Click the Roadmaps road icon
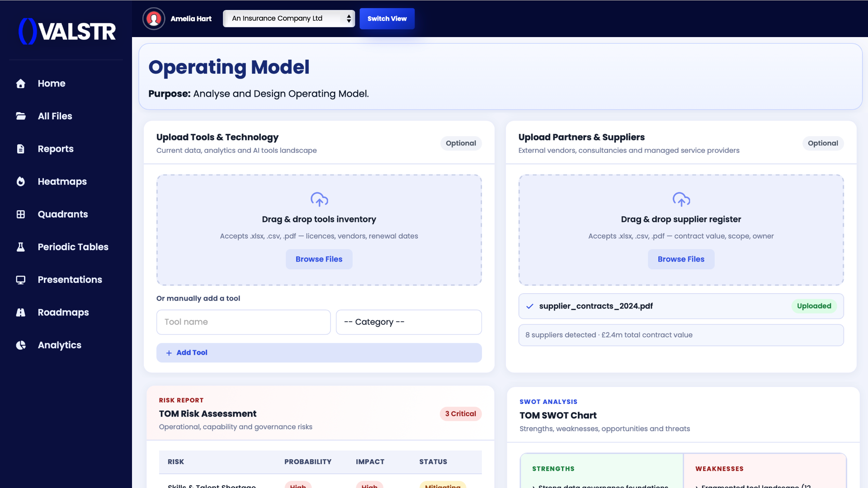Viewport: 868px width, 488px height. [x=21, y=312]
